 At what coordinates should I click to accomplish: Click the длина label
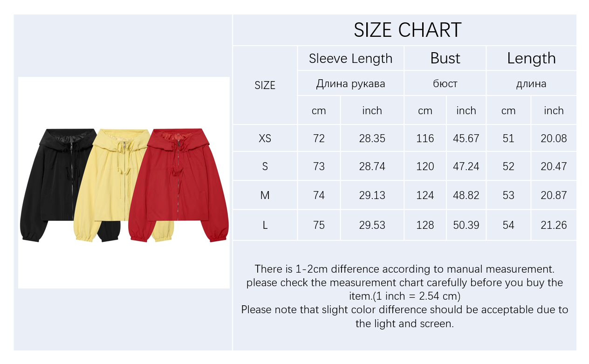click(x=531, y=84)
